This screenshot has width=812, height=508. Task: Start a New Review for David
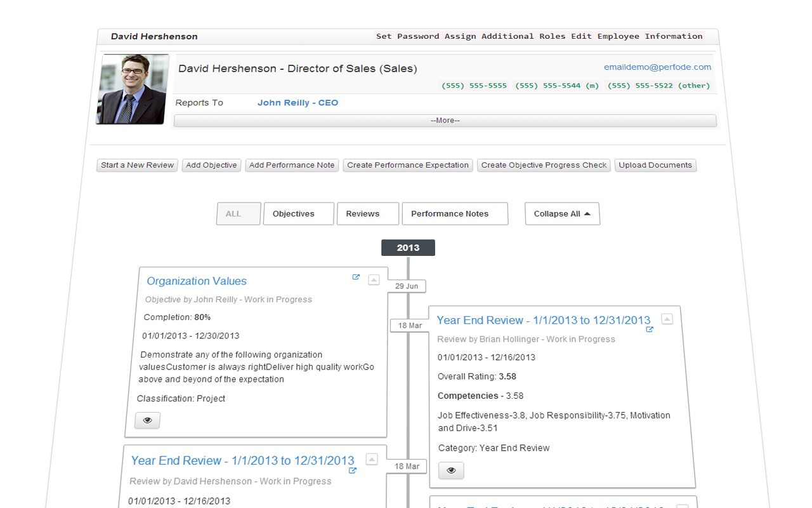tap(136, 165)
